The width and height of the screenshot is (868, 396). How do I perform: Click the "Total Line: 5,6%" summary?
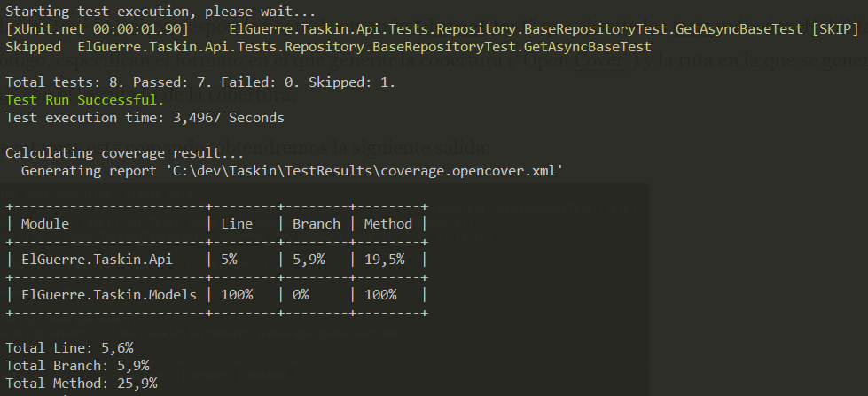pos(69,348)
